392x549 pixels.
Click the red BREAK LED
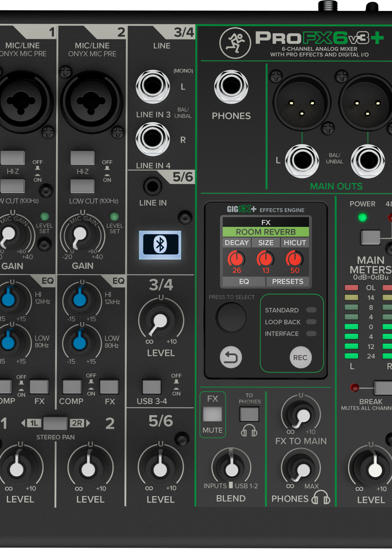tap(354, 388)
